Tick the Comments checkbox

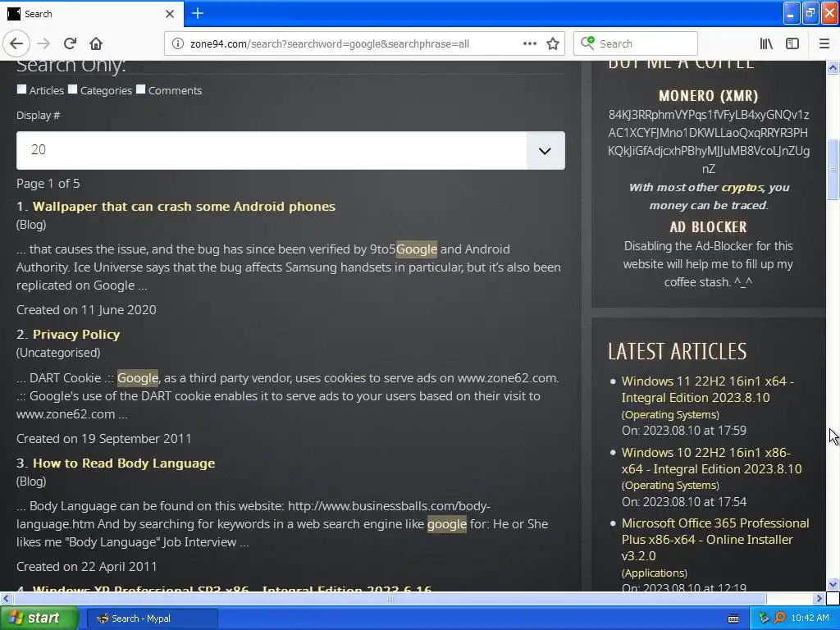[140, 89]
